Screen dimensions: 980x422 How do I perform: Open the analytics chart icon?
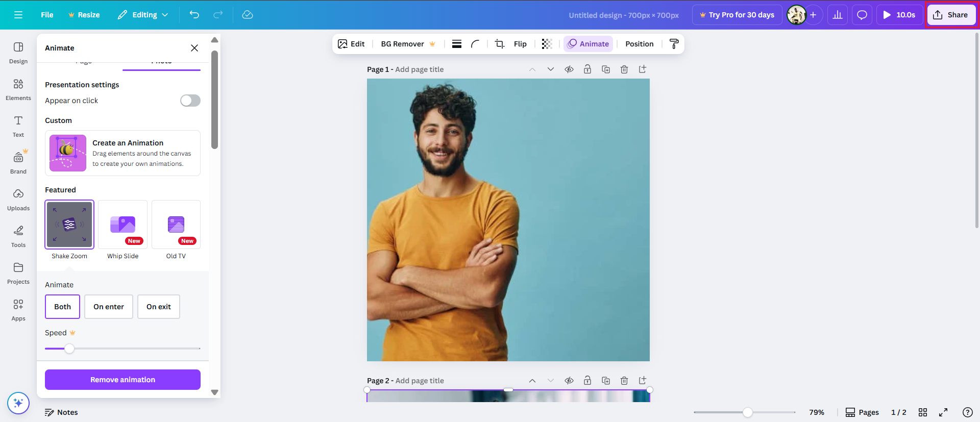838,15
